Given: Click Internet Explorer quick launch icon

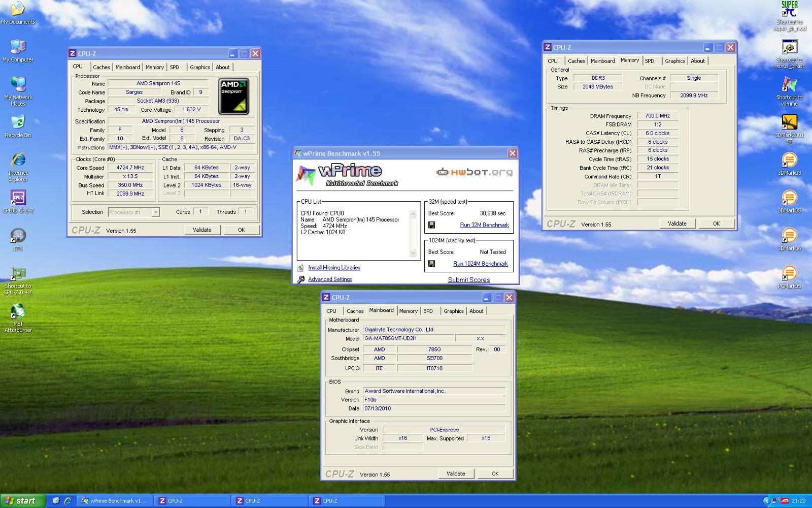Looking at the screenshot, I should 67,500.
